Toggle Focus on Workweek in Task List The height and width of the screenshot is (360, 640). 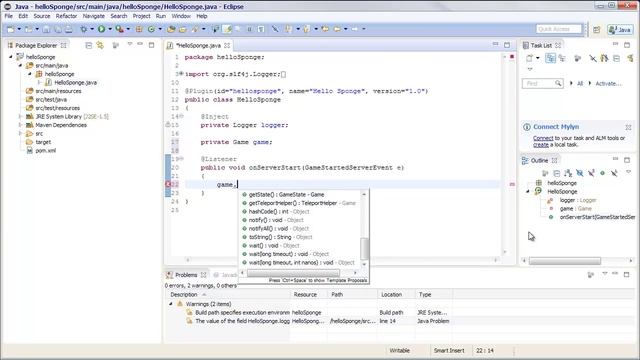(x=577, y=58)
